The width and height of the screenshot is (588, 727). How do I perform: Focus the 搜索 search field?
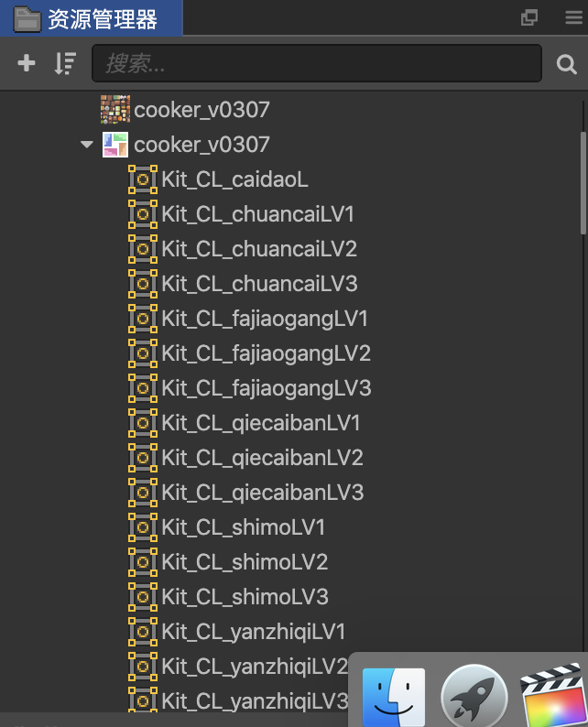[x=317, y=63]
